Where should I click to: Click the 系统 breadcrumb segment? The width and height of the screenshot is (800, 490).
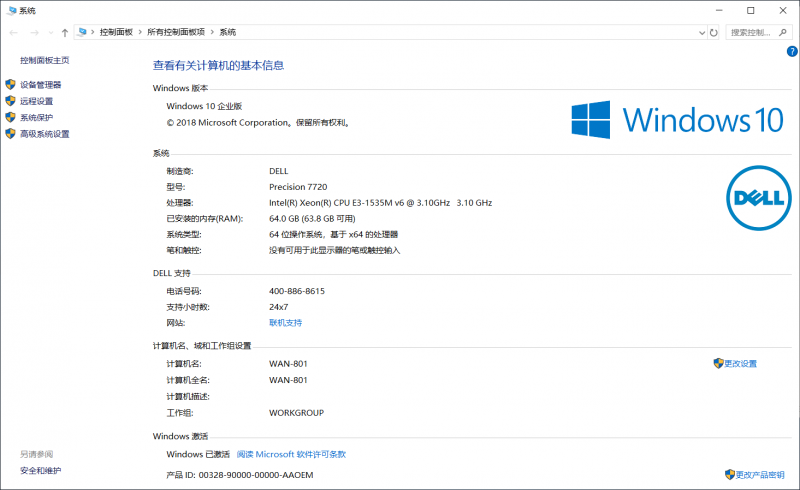pos(228,32)
